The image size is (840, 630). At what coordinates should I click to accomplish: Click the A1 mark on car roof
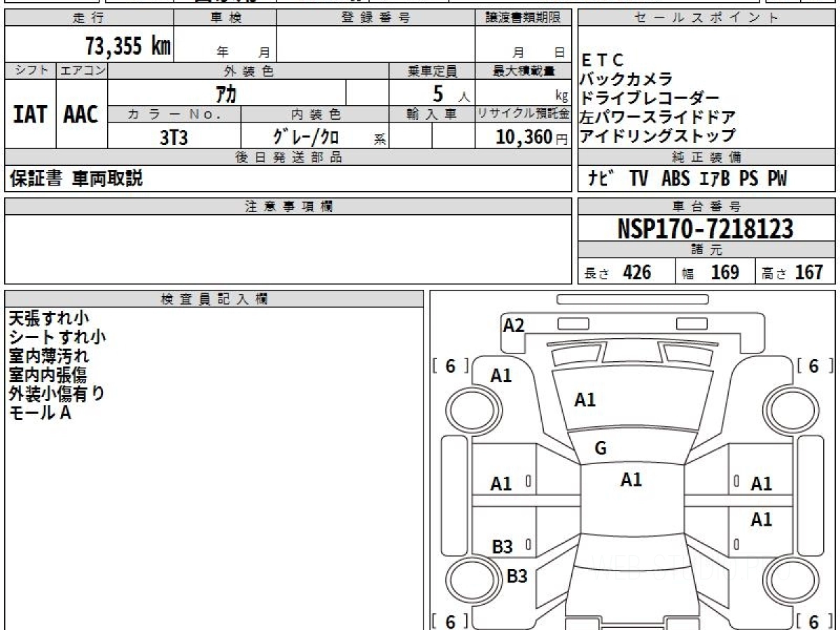tap(631, 479)
